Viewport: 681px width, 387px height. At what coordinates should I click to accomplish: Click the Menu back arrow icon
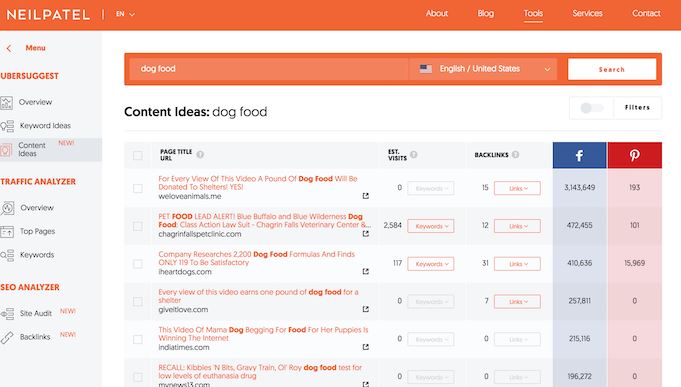9,48
